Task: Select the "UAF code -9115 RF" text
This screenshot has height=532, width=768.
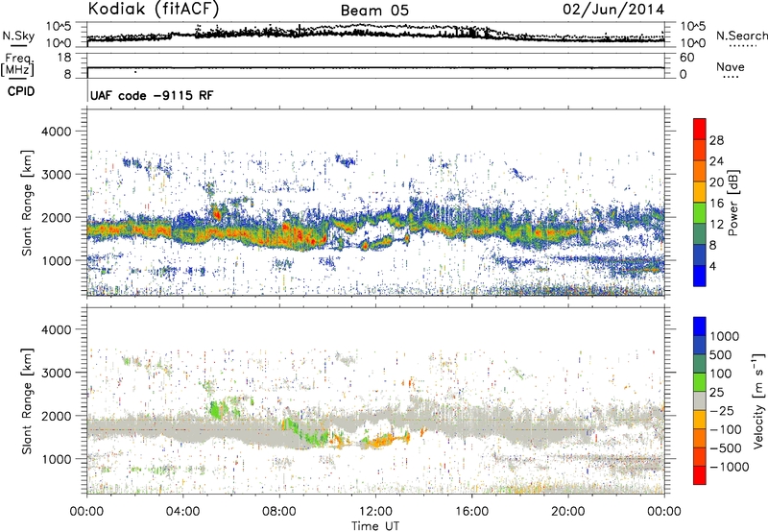Action: pos(152,95)
